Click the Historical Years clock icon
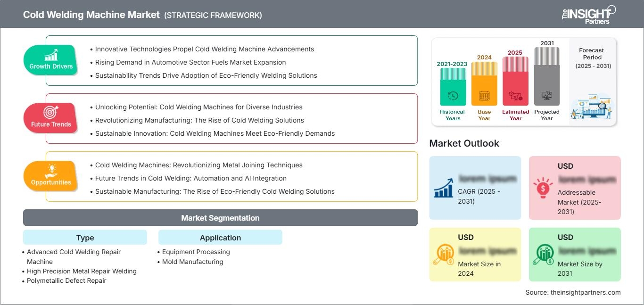This screenshot has width=644, height=305. (453, 96)
